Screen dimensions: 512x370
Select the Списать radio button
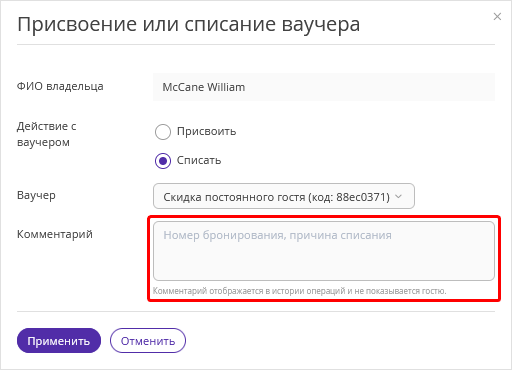pyautogui.click(x=163, y=161)
